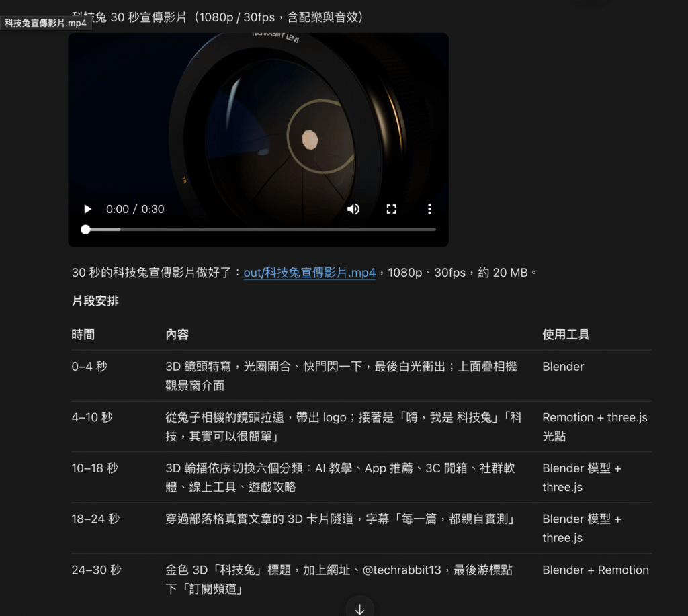Click the Blender + Remotion tool cell

coord(595,570)
